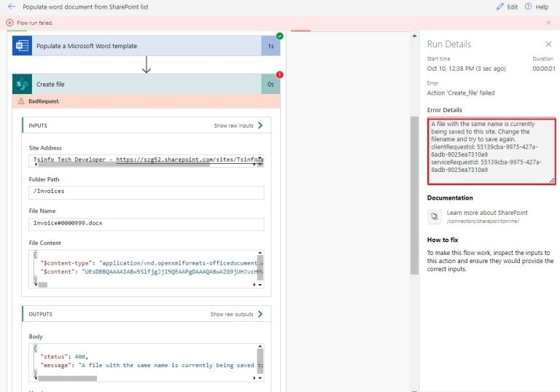Click Show raw inputs text
The width and height of the screenshot is (560, 392).
click(x=233, y=125)
